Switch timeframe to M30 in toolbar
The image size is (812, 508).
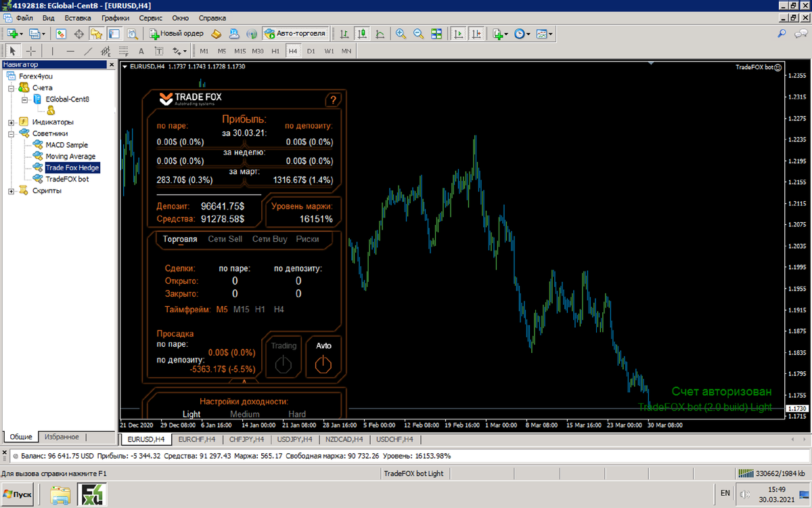click(x=258, y=51)
